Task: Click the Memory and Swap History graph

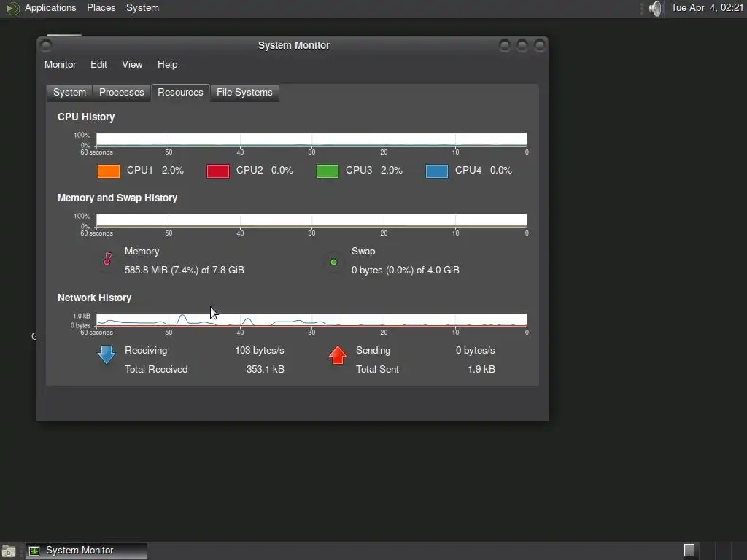Action: (x=311, y=220)
